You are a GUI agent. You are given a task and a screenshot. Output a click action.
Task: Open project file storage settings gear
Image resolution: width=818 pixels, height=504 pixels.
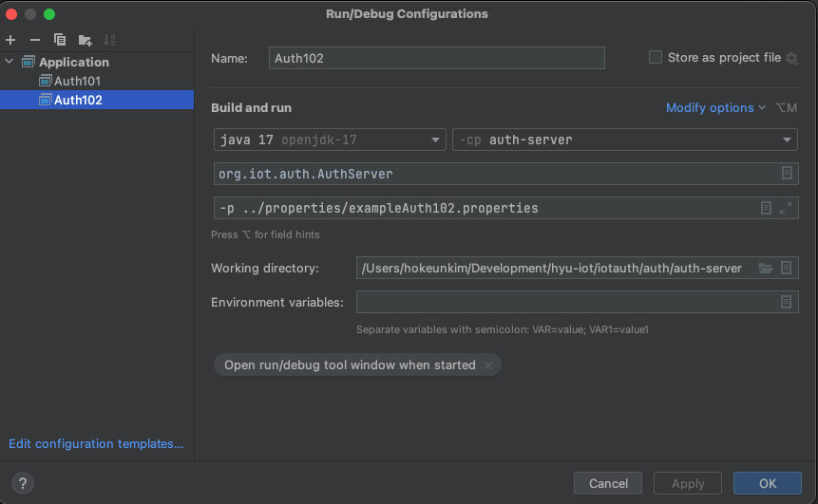coord(792,58)
